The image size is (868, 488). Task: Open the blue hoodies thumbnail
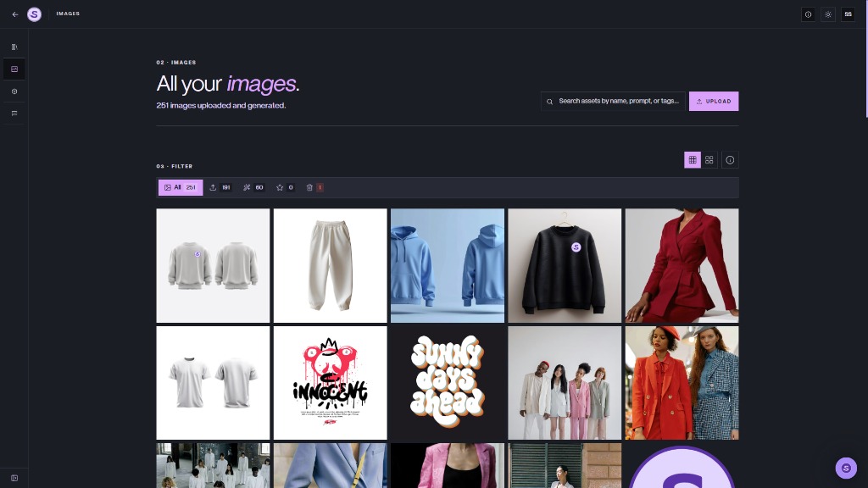coord(448,265)
